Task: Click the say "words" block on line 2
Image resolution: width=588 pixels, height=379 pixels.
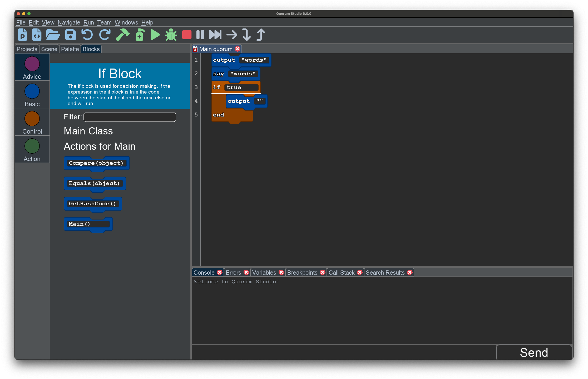Action: [x=235, y=74]
